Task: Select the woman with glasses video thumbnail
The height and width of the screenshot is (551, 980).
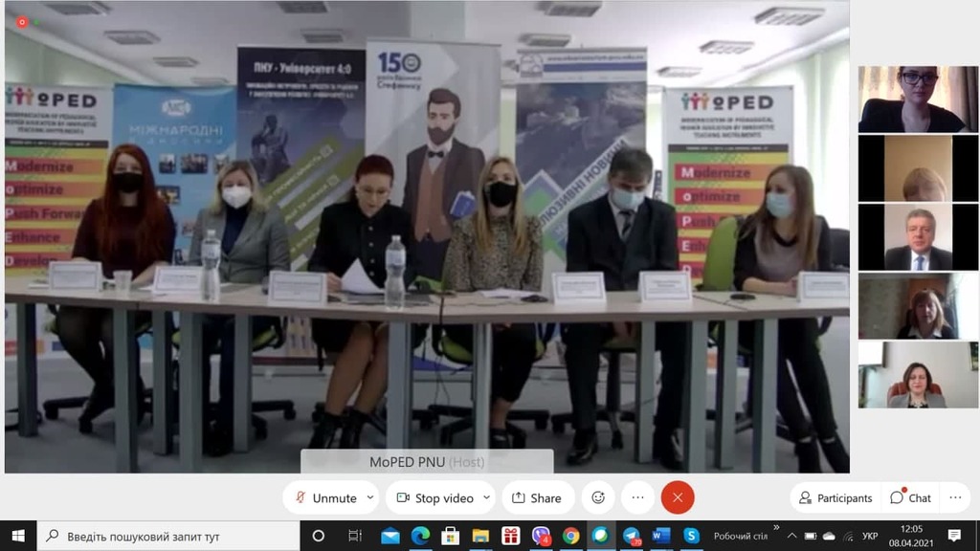Action: [918, 99]
